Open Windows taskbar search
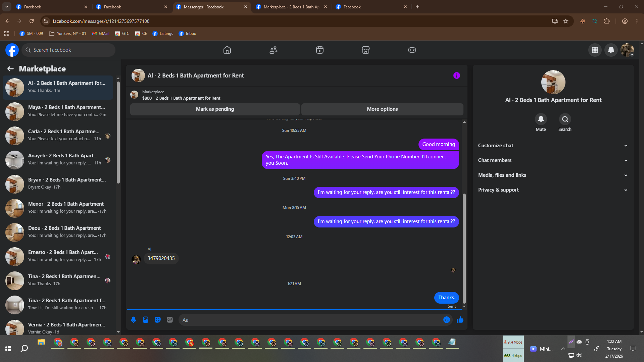 [x=24, y=349]
